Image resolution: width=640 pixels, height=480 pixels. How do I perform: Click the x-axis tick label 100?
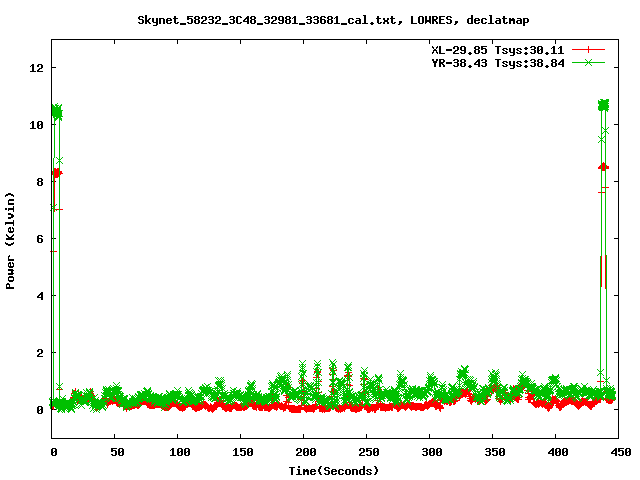tap(180, 452)
